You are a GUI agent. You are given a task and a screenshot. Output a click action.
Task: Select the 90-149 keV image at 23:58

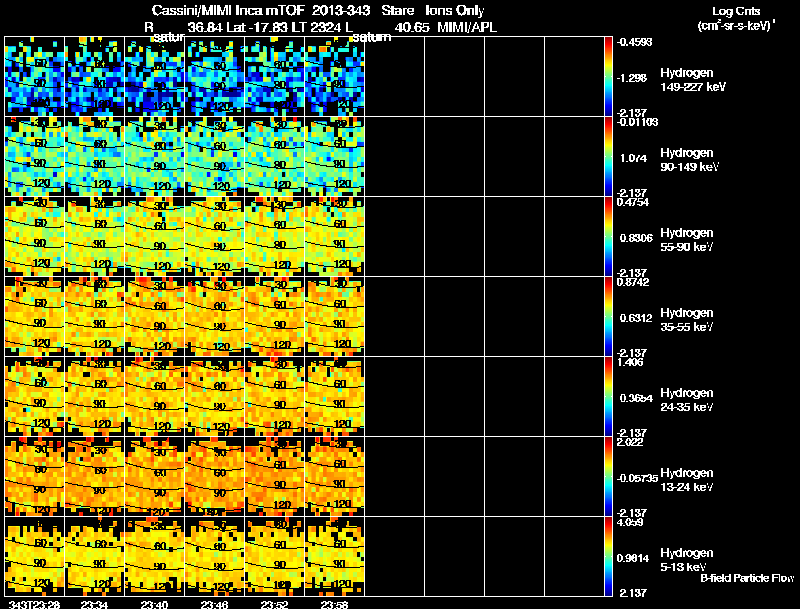click(x=335, y=157)
